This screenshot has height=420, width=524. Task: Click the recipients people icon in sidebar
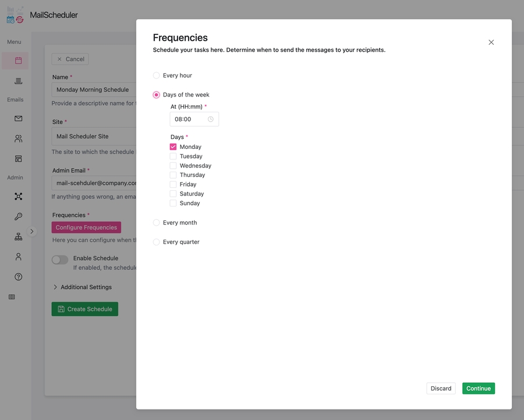click(17, 138)
